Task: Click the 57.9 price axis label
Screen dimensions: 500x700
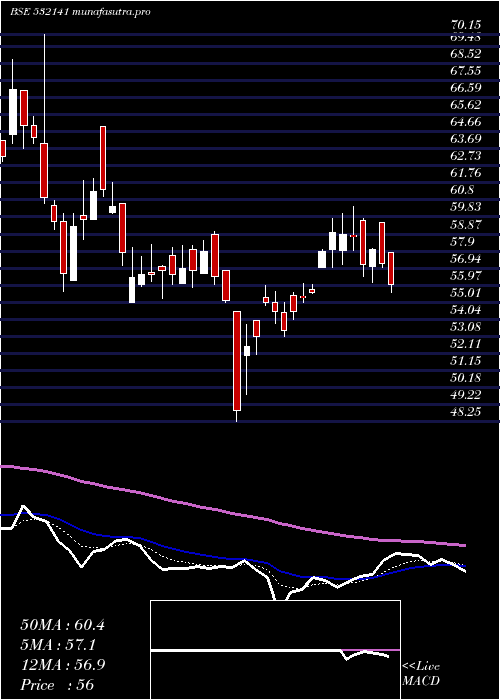Action: click(x=462, y=242)
